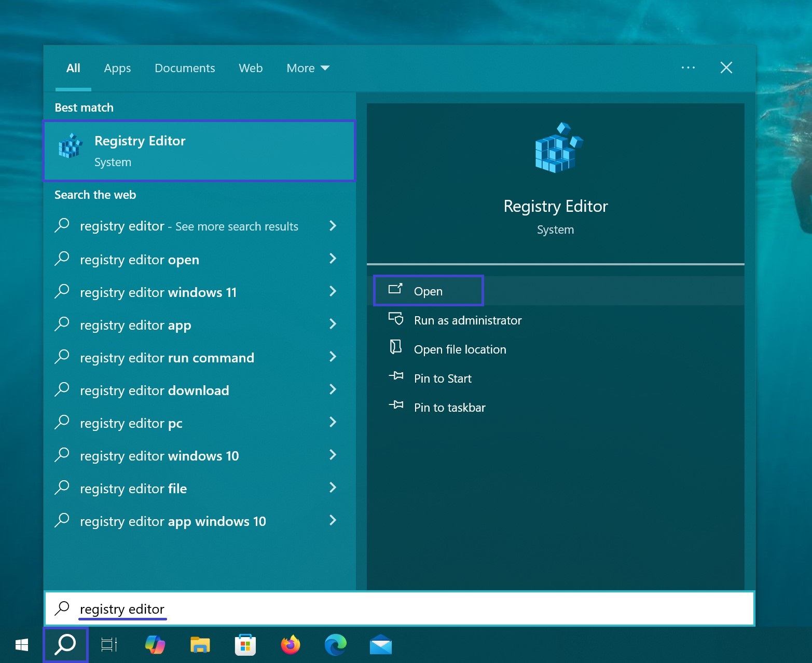812x663 pixels.
Task: Click the Run as administrator shield icon
Action: click(396, 318)
